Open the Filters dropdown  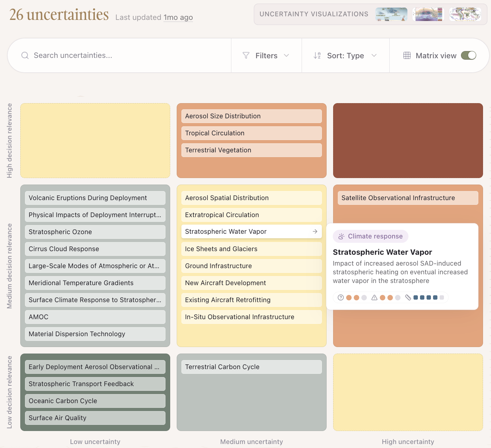pos(267,55)
